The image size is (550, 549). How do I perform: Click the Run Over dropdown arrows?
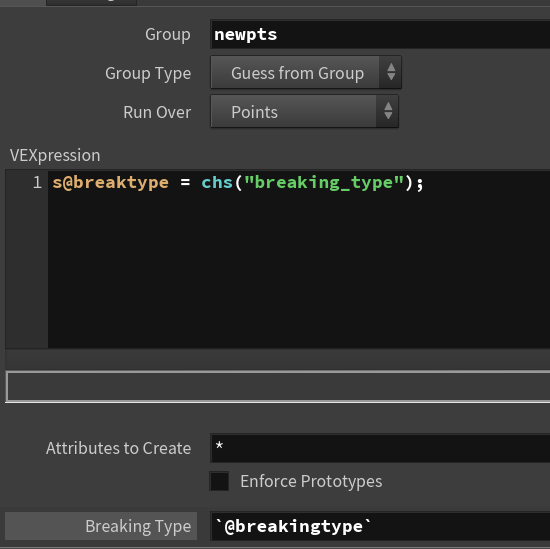pos(388,112)
